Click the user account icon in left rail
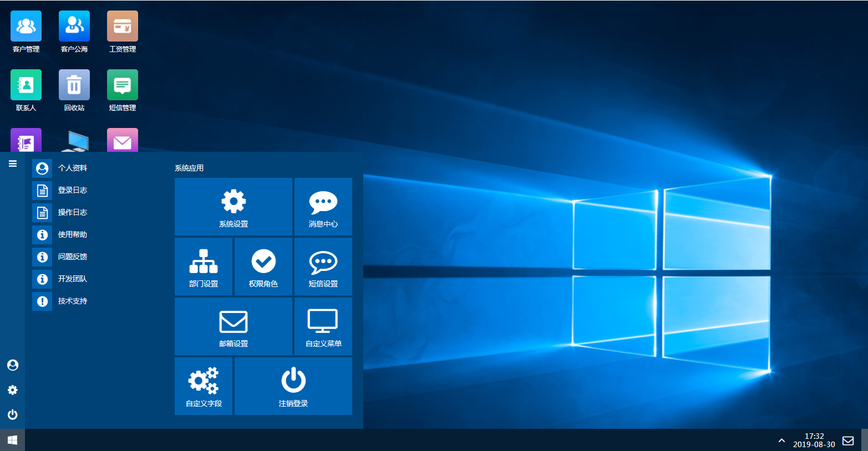 (13, 365)
